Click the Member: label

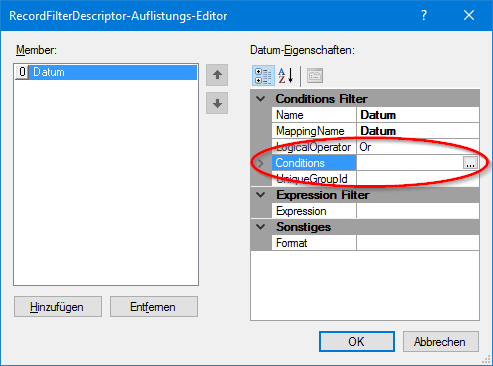point(36,50)
